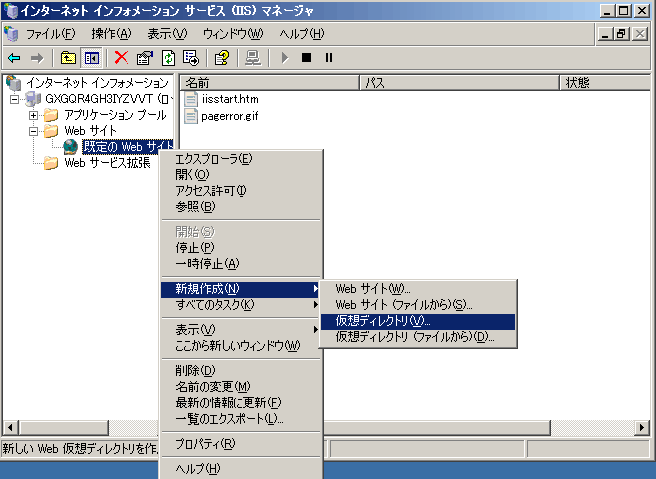Image resolution: width=656 pixels, height=479 pixels.
Task: Collapse the GXGQR4GH3IYZVVT server node
Action: [x=14, y=99]
